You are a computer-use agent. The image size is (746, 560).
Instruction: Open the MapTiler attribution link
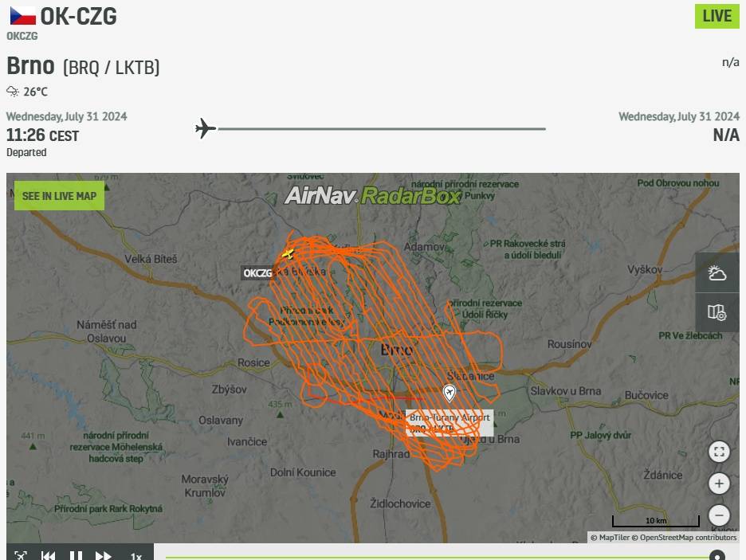point(611,538)
